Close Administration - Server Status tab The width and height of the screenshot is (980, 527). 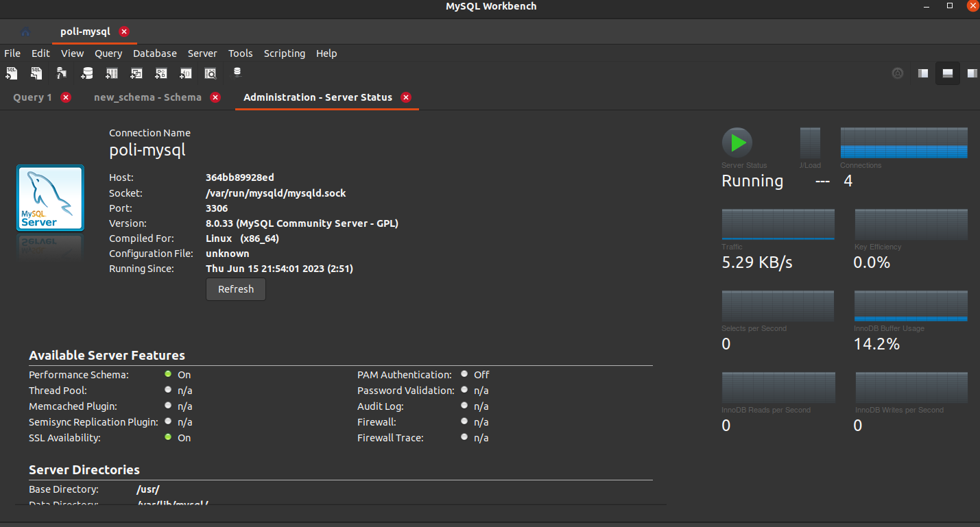tap(406, 97)
